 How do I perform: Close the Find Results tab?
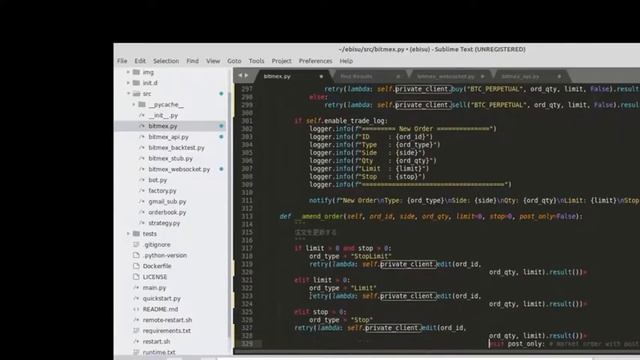click(398, 76)
